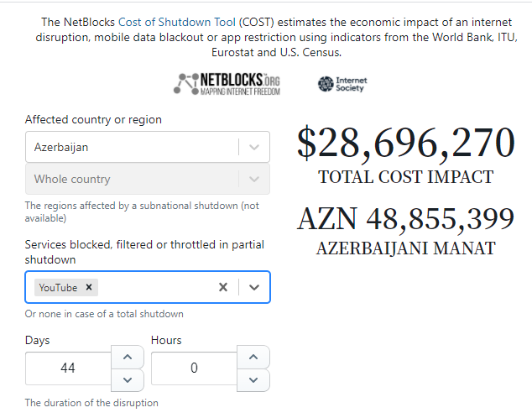Expand the country list chevron arrow
Viewport: 532px width, 418px height.
point(254,147)
